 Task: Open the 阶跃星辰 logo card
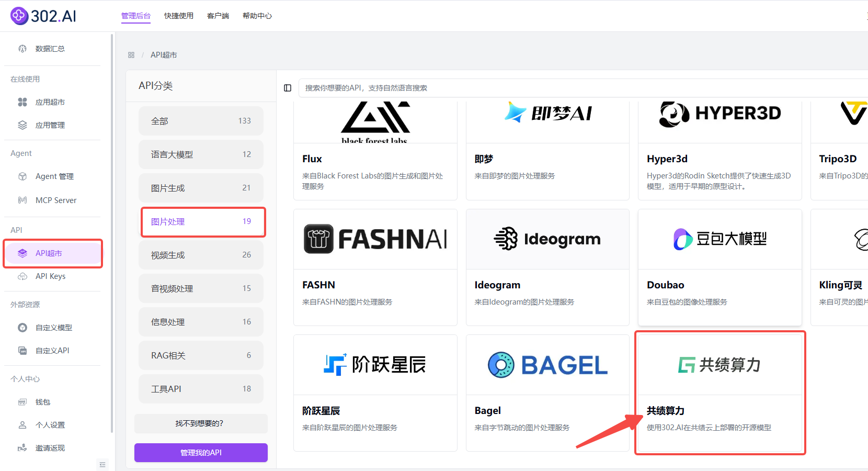tap(375, 365)
